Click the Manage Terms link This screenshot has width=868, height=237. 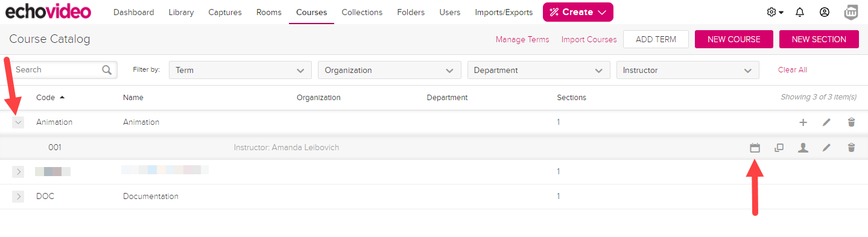click(x=522, y=39)
